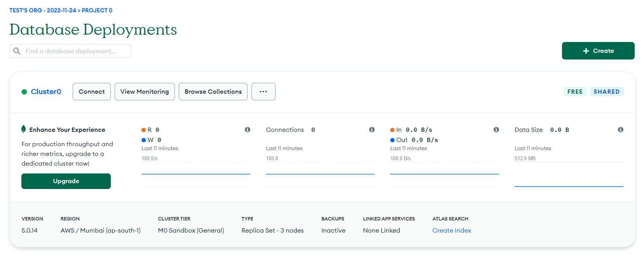Open the three-dots cluster options menu
The width and height of the screenshot is (644, 259).
[264, 91]
